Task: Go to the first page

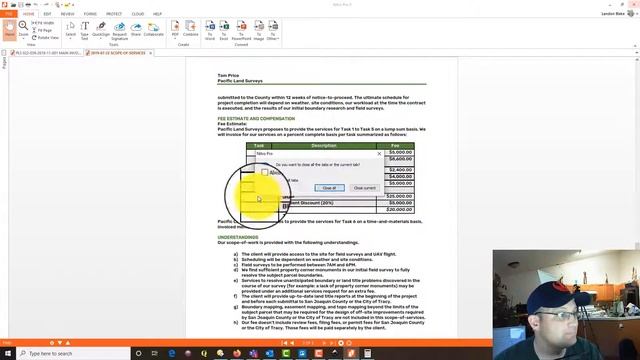Action: (285, 343)
